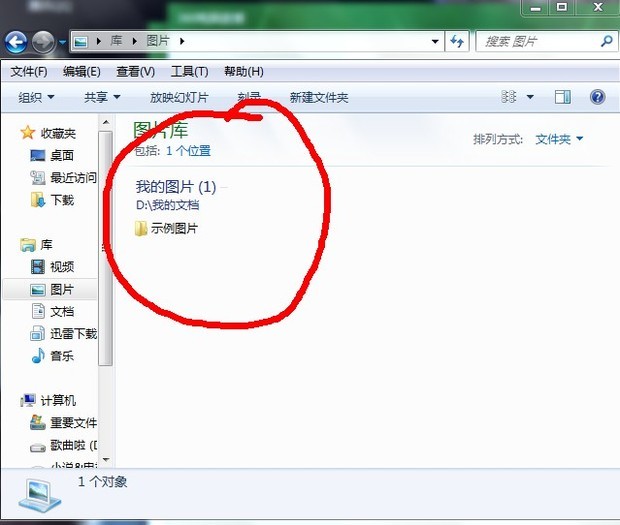Open the 编辑(E) menu
The width and height of the screenshot is (620, 525).
[x=81, y=72]
